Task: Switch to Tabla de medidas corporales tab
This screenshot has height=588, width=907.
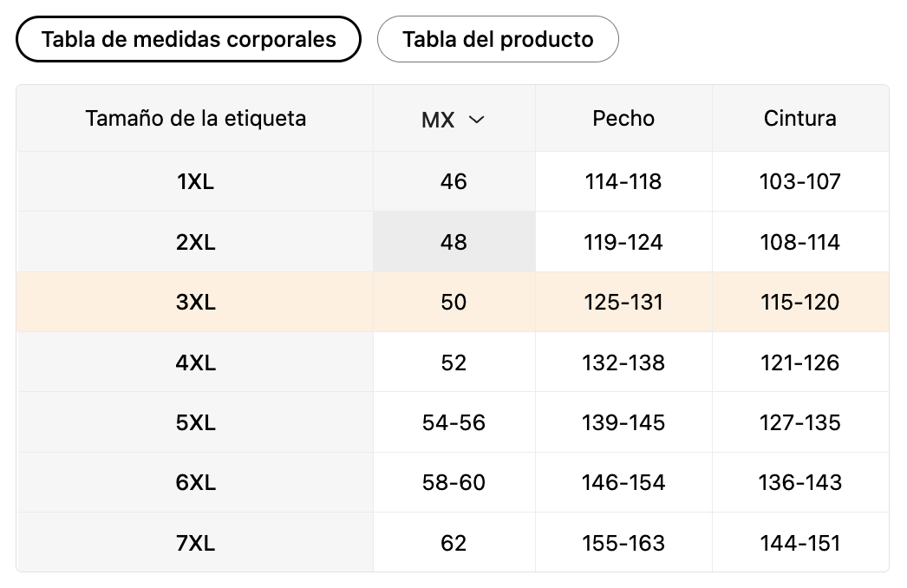Action: pos(188,39)
